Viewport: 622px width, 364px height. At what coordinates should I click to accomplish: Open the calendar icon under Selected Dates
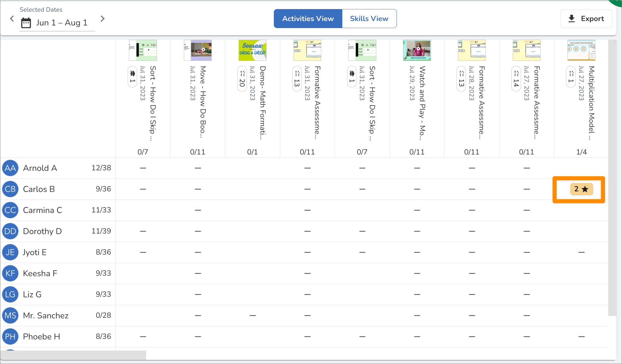click(26, 23)
